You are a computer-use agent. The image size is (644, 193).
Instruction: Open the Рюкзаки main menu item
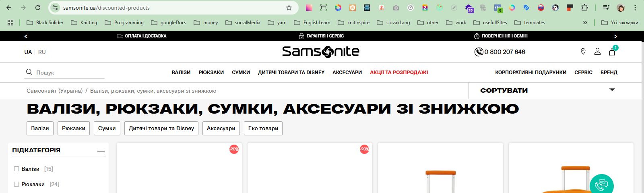tap(211, 73)
